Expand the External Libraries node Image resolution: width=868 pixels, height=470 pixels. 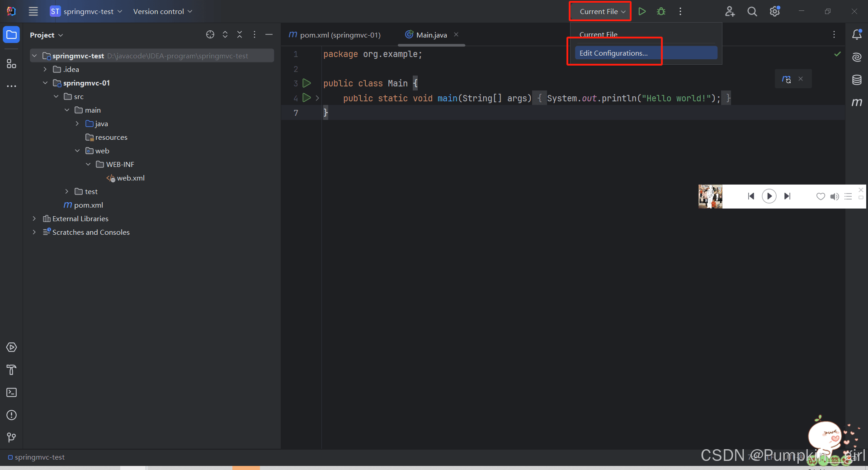pyautogui.click(x=34, y=218)
